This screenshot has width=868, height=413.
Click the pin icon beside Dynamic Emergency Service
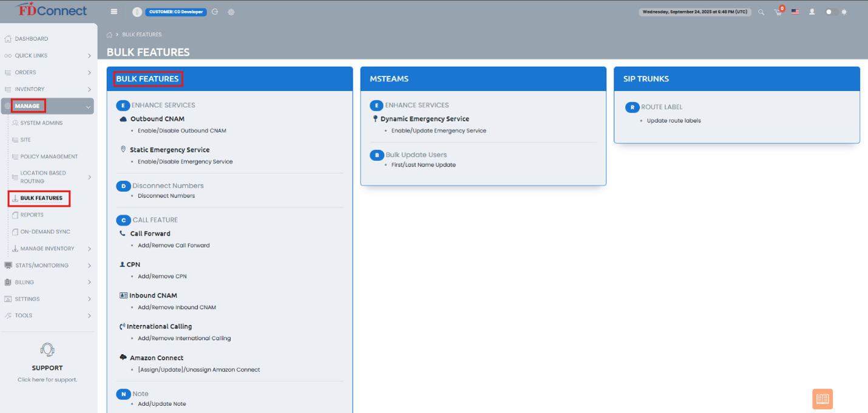[376, 119]
